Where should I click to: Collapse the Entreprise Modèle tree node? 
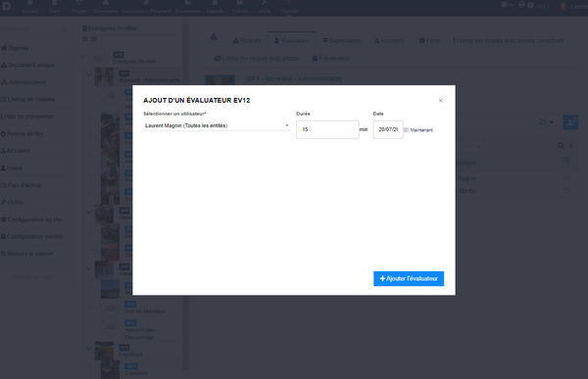[83, 56]
